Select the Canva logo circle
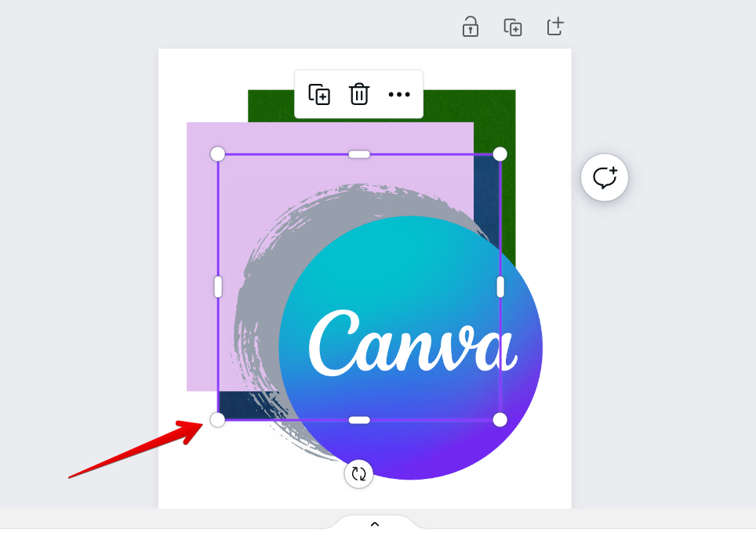The width and height of the screenshot is (756, 533). (411, 347)
